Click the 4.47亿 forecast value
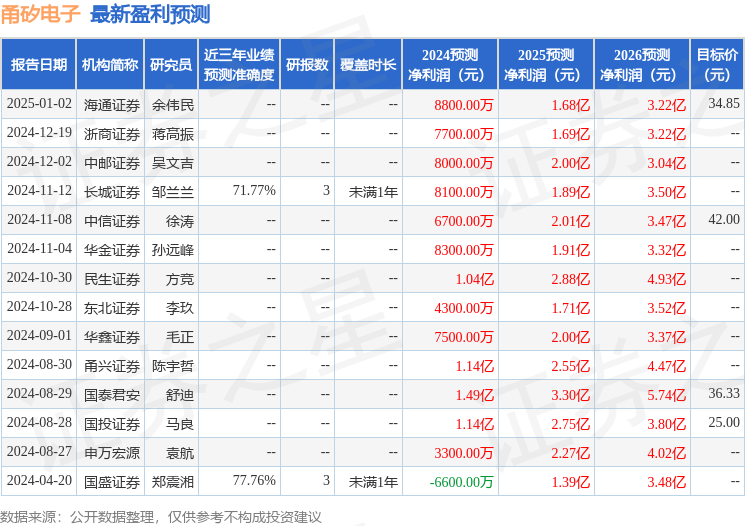 point(666,366)
